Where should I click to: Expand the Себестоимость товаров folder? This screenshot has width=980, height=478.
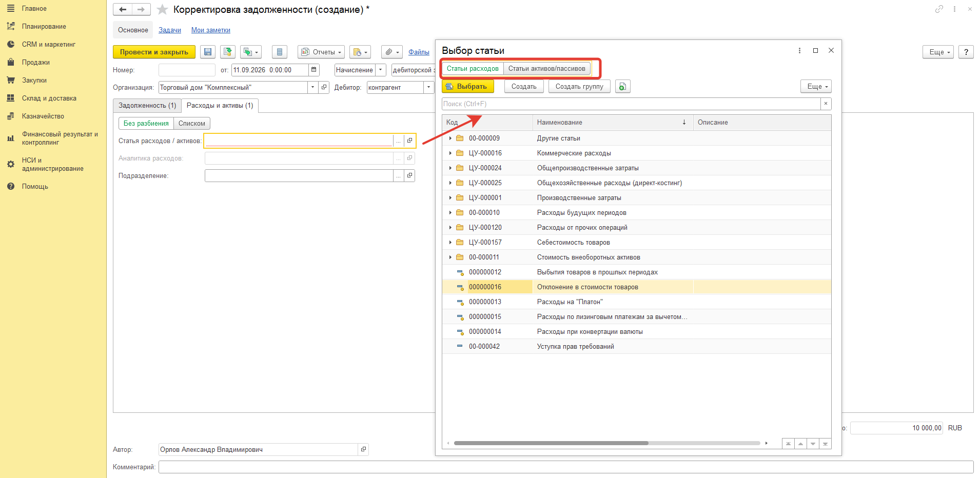[x=450, y=243]
